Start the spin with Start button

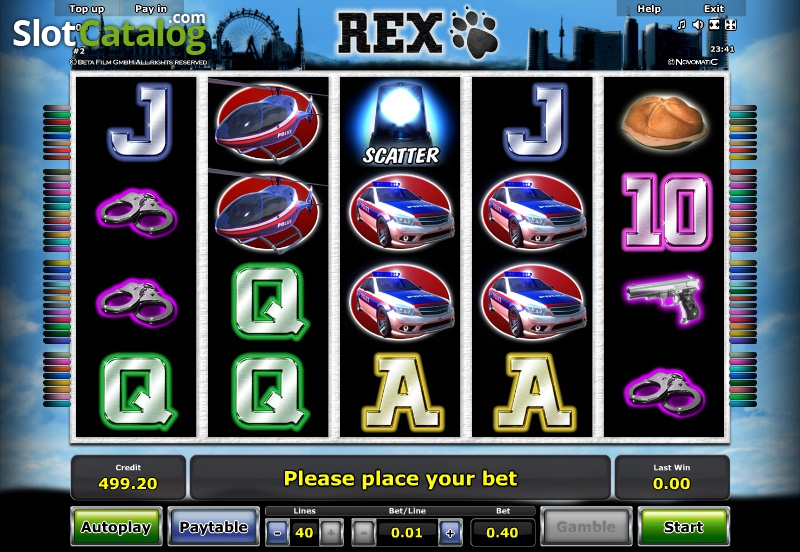point(684,526)
